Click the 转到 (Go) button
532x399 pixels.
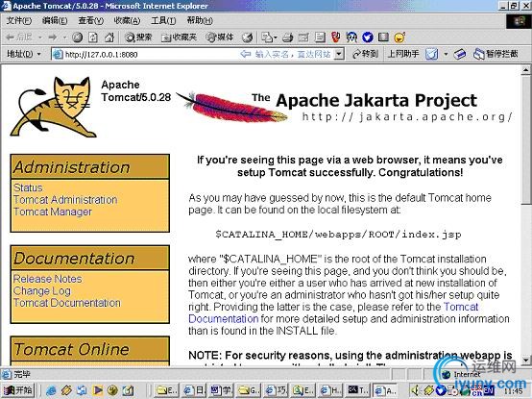[365, 54]
